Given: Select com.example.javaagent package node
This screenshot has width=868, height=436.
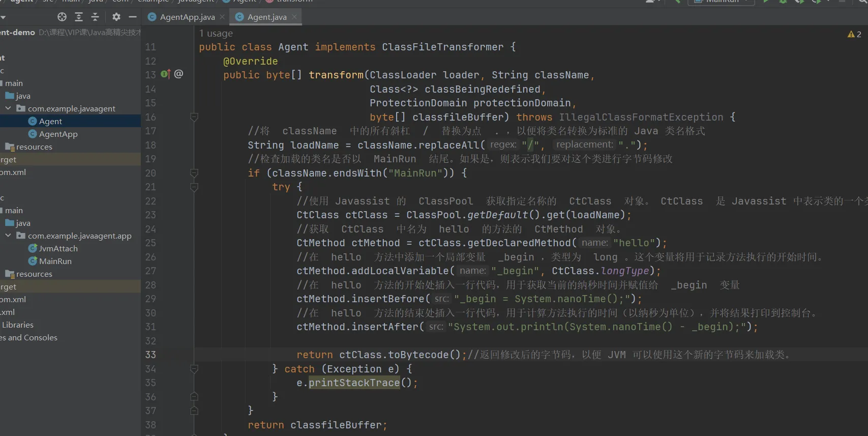Looking at the screenshot, I should (x=70, y=108).
